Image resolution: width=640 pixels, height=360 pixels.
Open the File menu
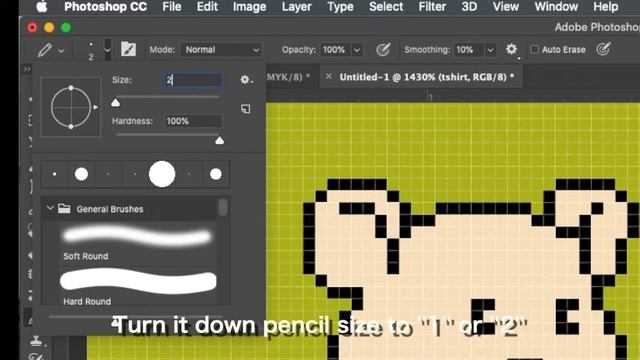(171, 7)
